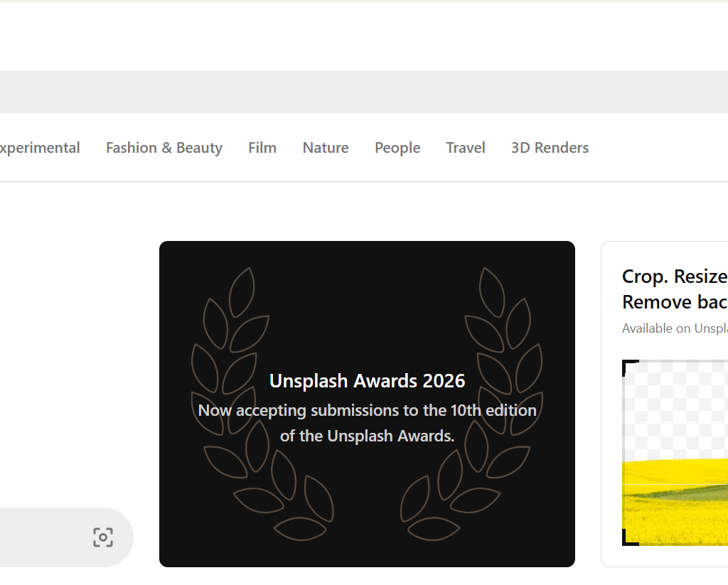
Task: Select the Film category tab
Action: point(262,148)
